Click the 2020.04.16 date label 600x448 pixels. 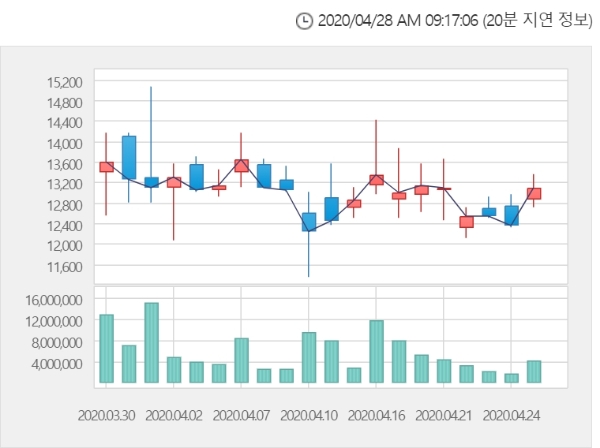376,415
